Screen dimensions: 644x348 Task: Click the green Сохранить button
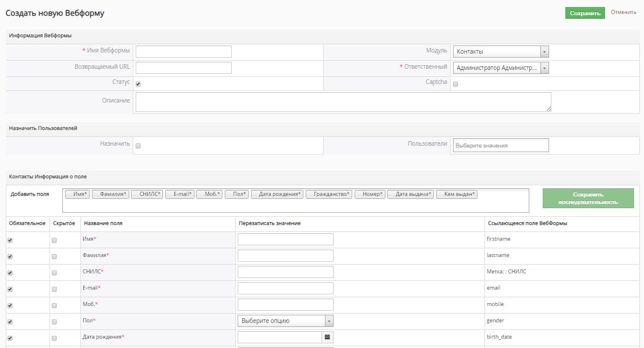pos(585,13)
